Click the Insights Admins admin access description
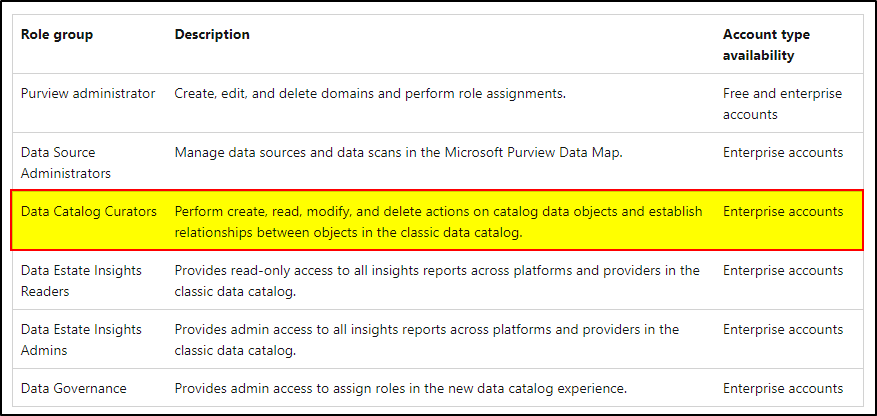 tap(427, 339)
